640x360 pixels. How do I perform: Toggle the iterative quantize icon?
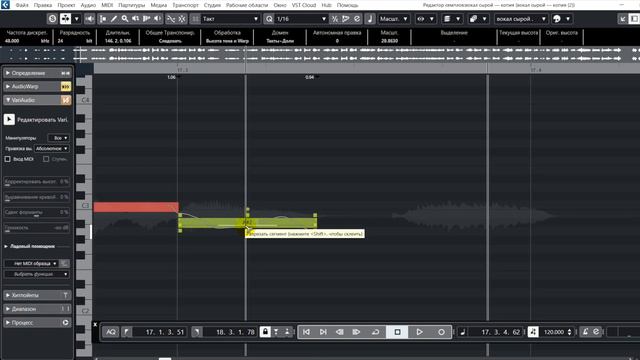tap(335, 19)
